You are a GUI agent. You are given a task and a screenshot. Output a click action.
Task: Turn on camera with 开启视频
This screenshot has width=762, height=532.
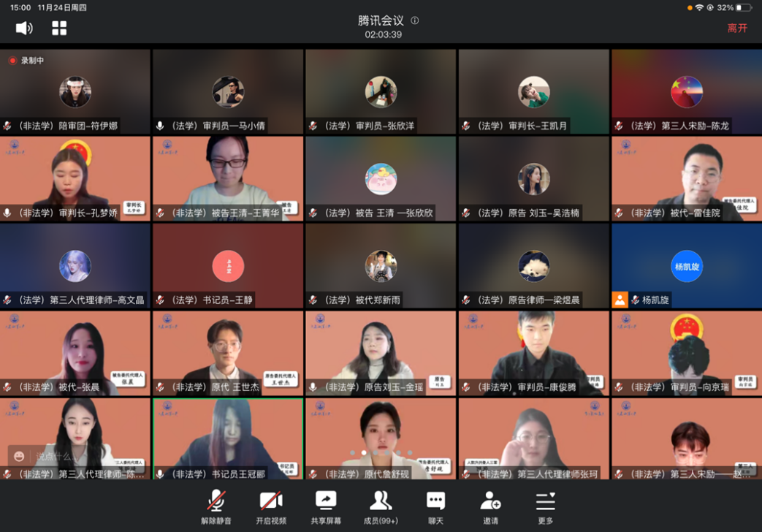(271, 507)
